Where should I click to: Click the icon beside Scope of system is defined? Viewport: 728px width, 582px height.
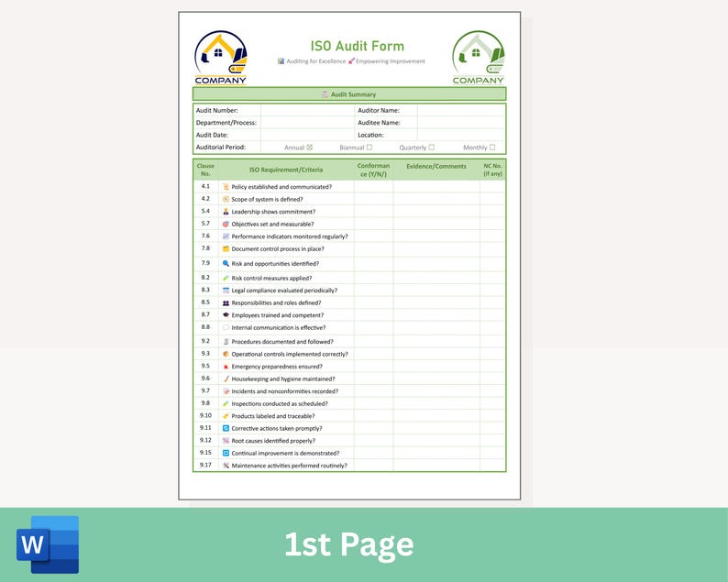tap(226, 199)
